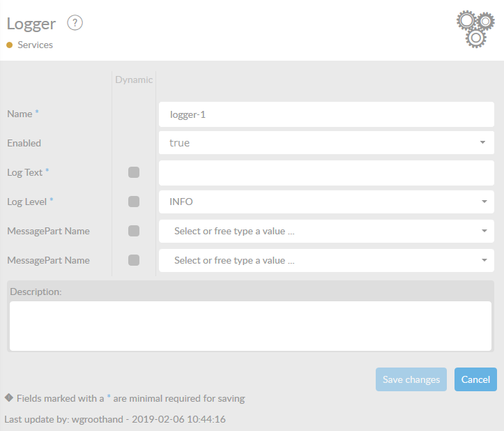Image resolution: width=504 pixels, height=431 pixels.
Task: Click the Dynamic column header
Action: 134,80
